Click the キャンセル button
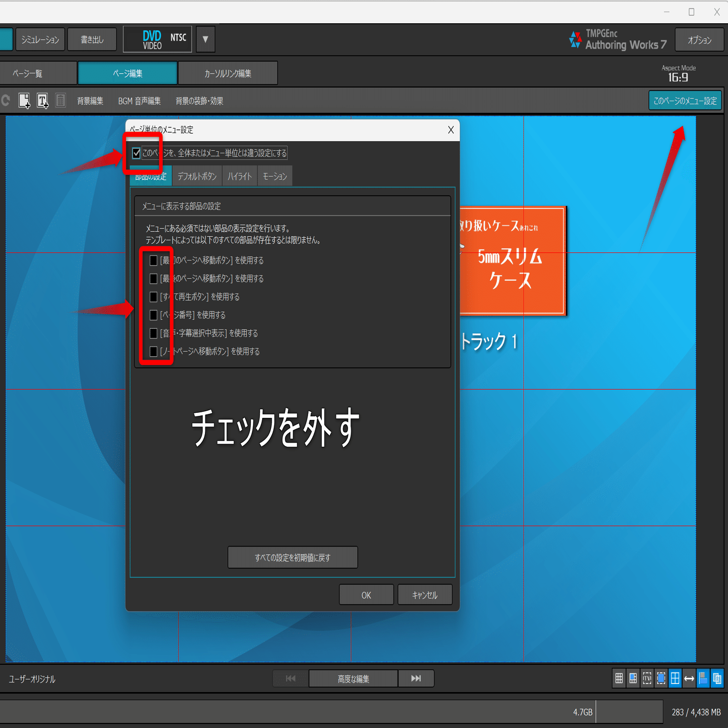Viewport: 728px width, 728px height. click(x=425, y=595)
